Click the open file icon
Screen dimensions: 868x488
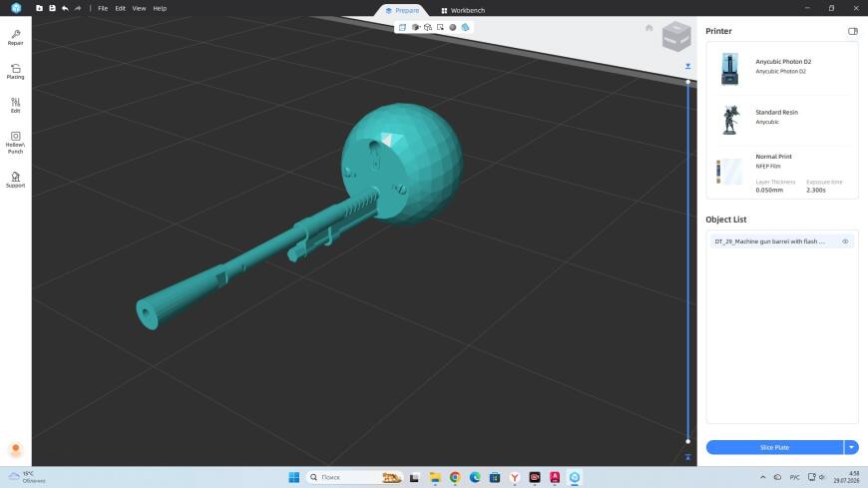(x=39, y=8)
